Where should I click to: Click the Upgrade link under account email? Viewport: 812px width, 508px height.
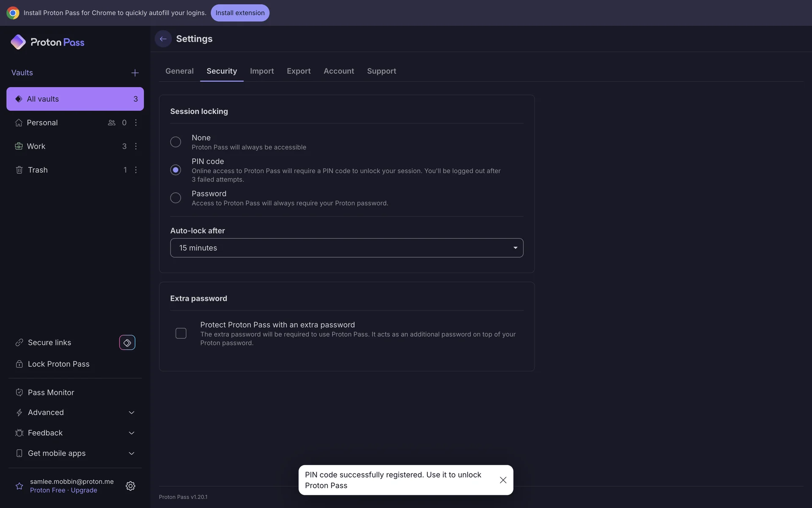(84, 490)
